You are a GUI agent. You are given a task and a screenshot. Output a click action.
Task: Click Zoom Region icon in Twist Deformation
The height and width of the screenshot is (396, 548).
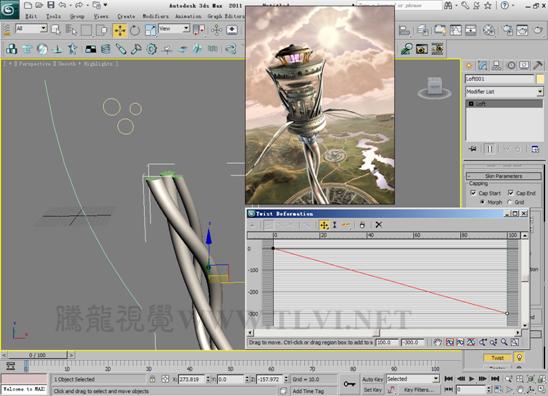click(514, 342)
